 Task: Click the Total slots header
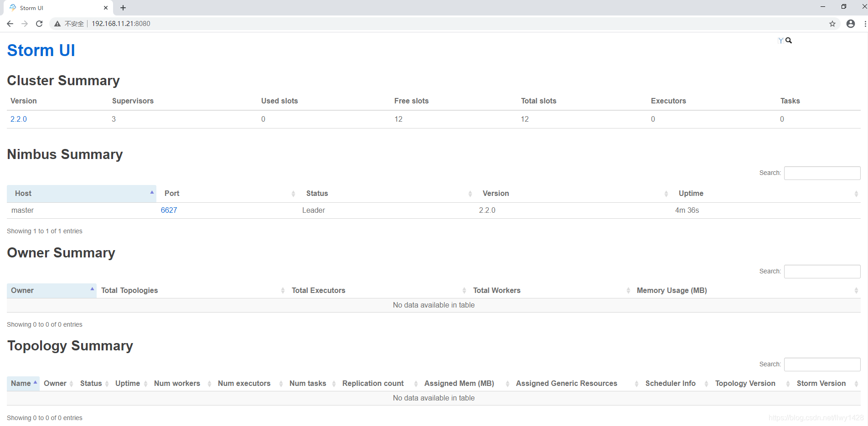538,101
